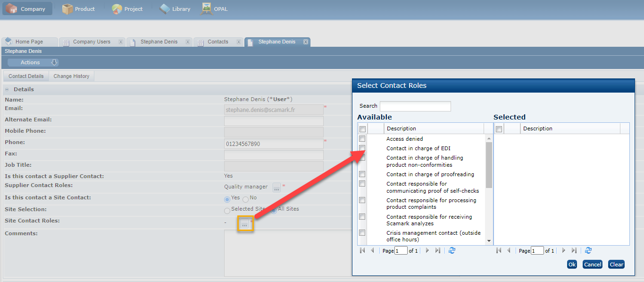Viewport: 644px width, 282px height.
Task: Select the Change History tab
Action: coord(71,76)
